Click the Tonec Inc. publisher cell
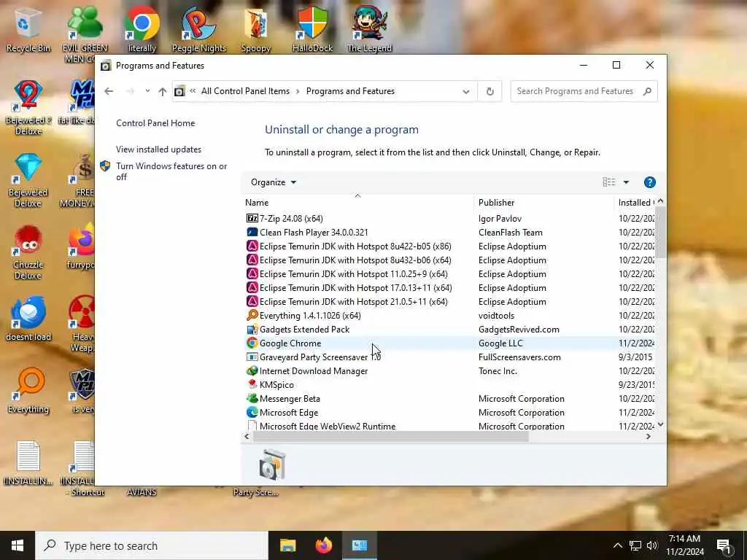 coord(498,370)
